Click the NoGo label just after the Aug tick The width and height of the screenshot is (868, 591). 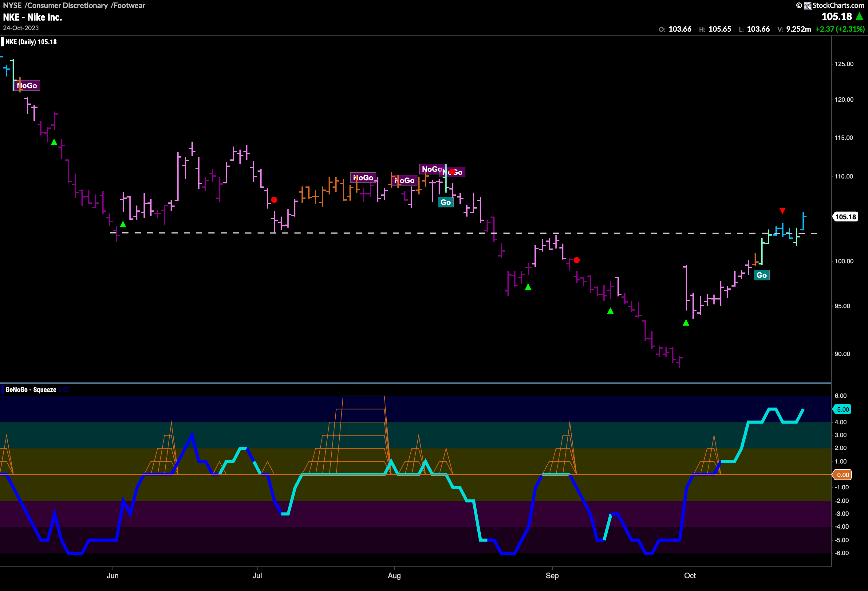(x=404, y=181)
